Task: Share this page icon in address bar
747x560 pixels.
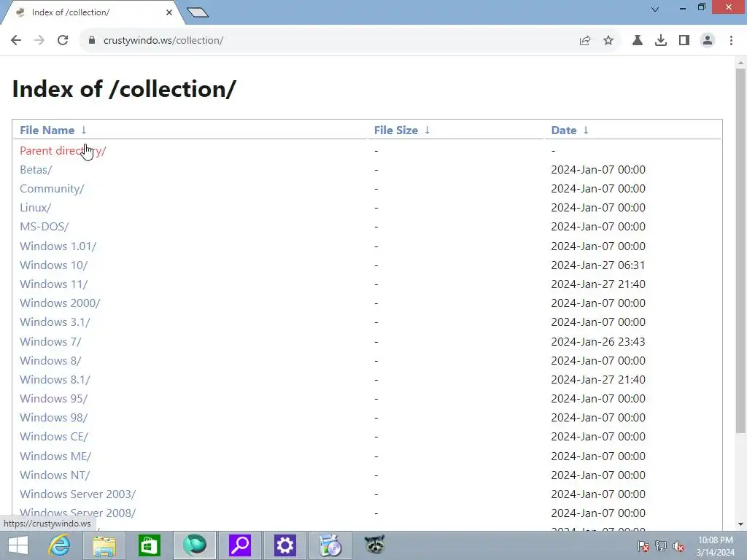Action: tap(585, 41)
